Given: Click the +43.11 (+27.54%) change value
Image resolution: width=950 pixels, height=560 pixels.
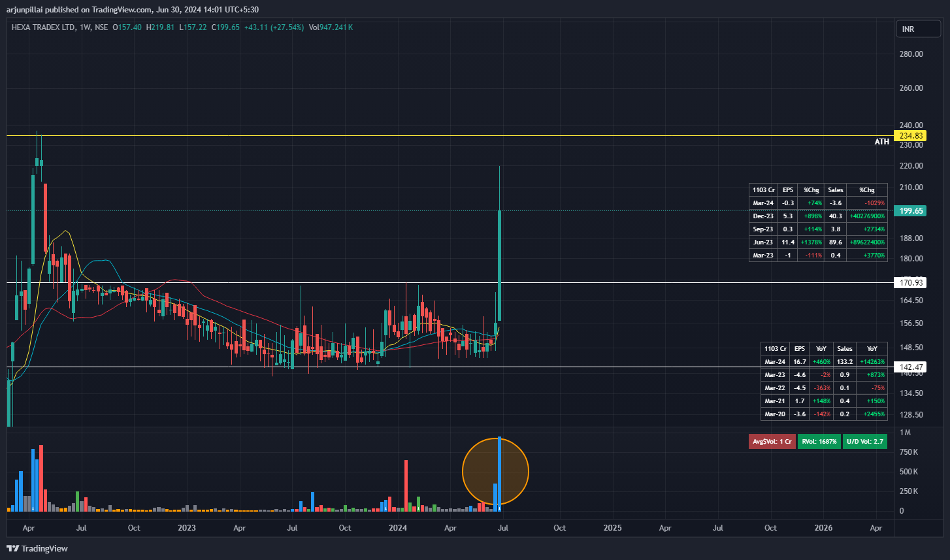Looking at the screenshot, I should point(273,27).
